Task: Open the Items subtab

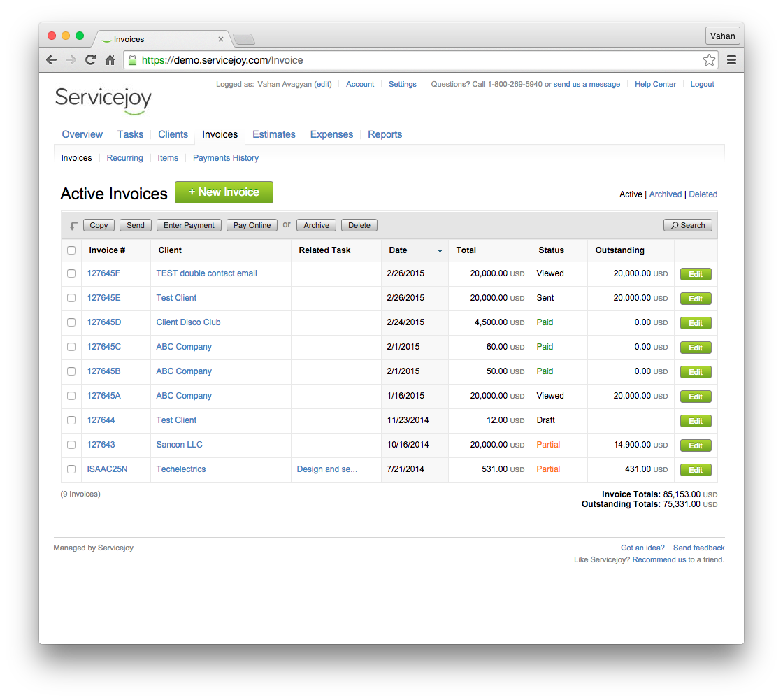Action: [x=168, y=158]
